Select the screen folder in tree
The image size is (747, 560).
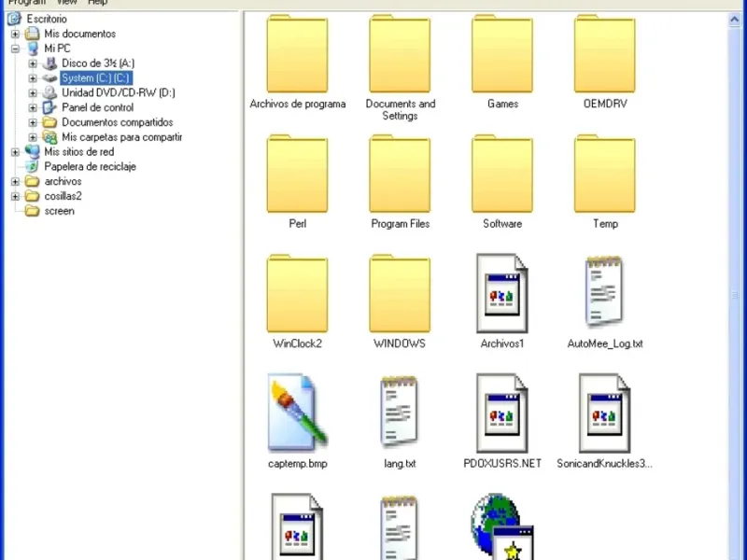point(59,211)
